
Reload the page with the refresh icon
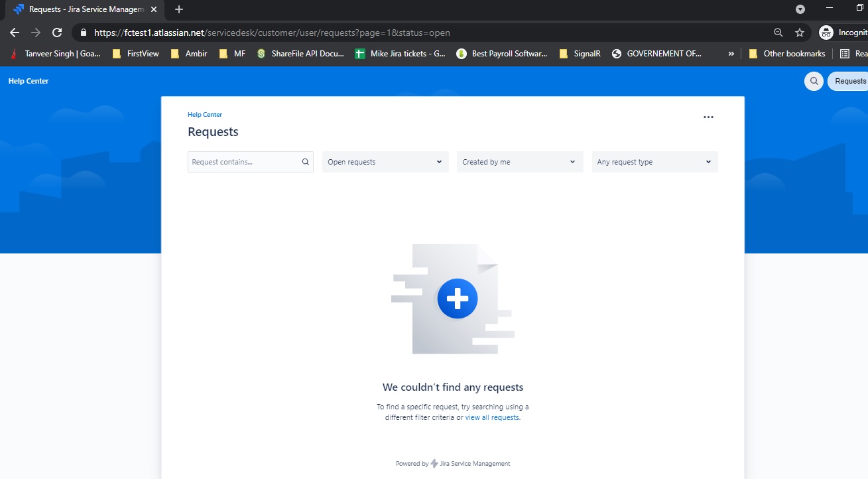pos(57,33)
